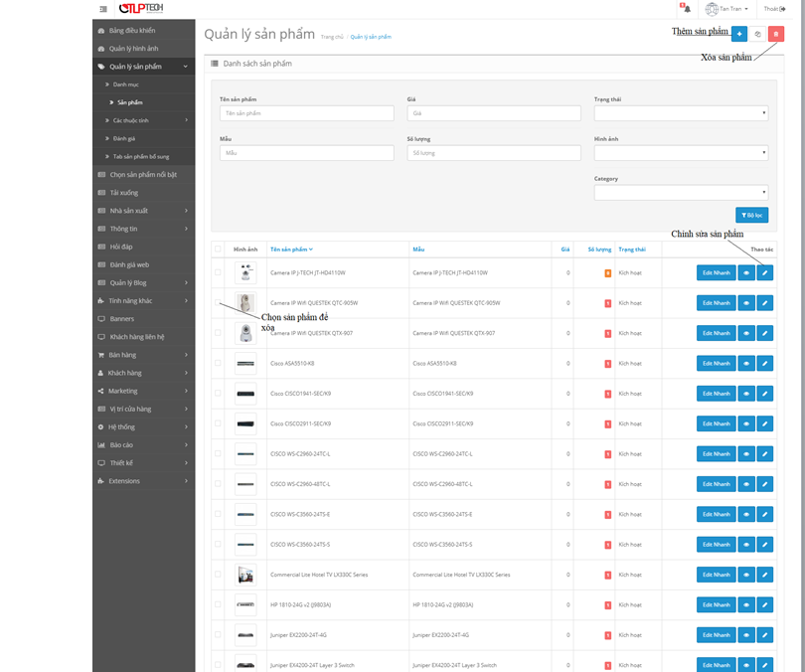Click the Số lượng filter input
The image size is (805, 672).
494,152
